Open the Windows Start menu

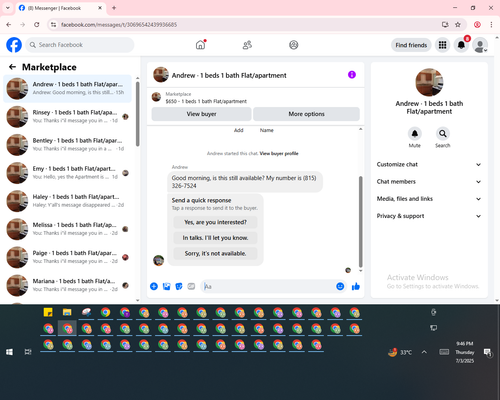click(9, 352)
